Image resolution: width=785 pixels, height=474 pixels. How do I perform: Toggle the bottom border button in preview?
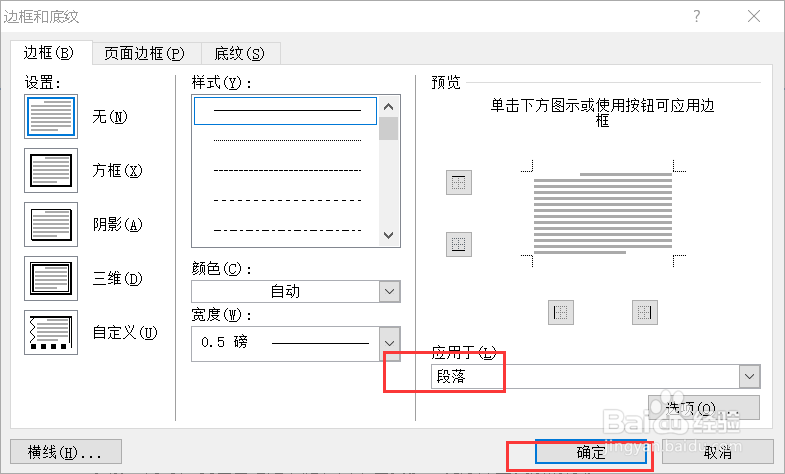coord(459,244)
